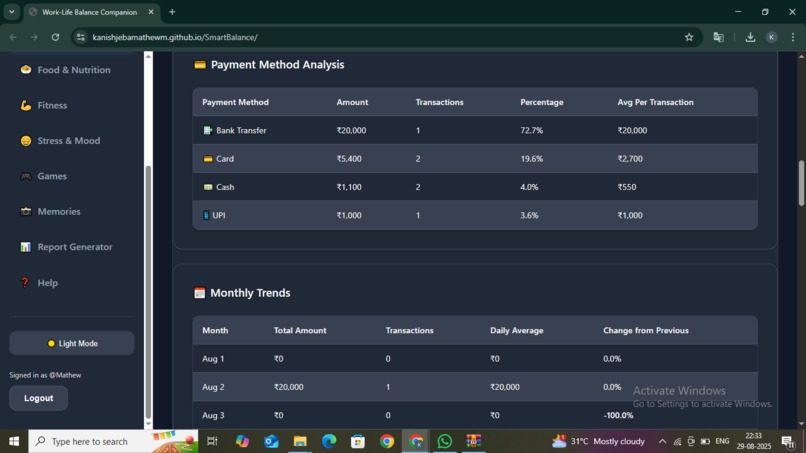
Task: Click the -100.0% change value
Action: pyautogui.click(x=618, y=415)
